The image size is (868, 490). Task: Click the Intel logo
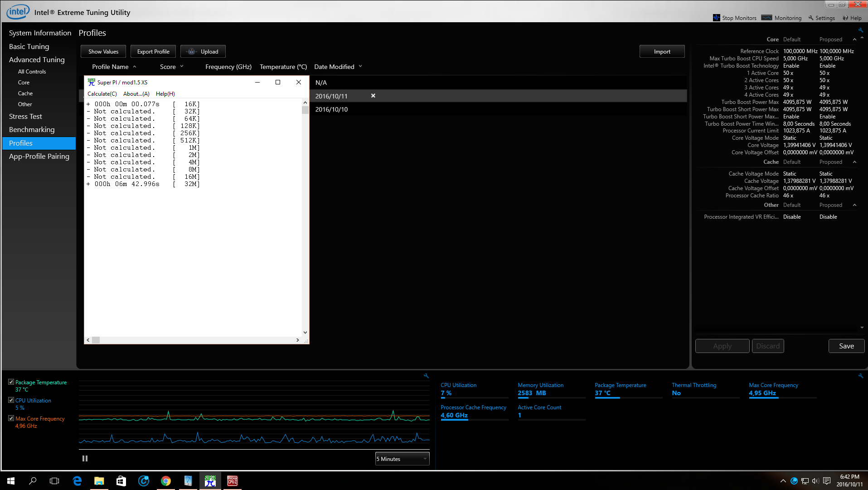[x=18, y=12]
